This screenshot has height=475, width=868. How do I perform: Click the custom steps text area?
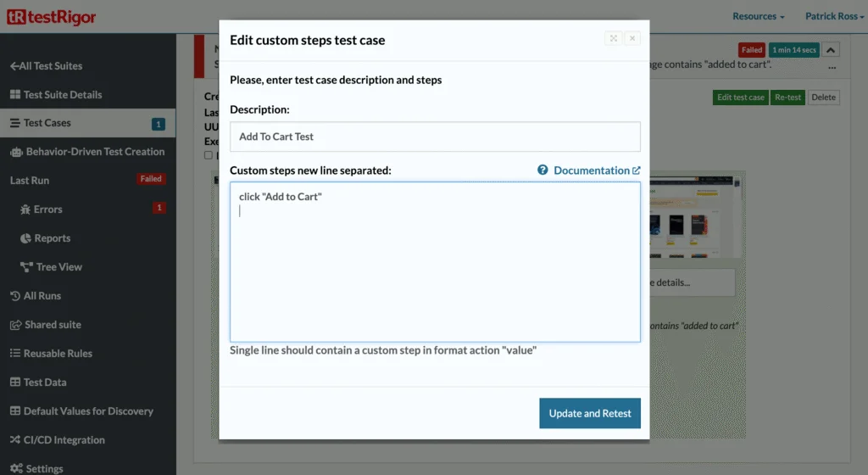coord(435,262)
